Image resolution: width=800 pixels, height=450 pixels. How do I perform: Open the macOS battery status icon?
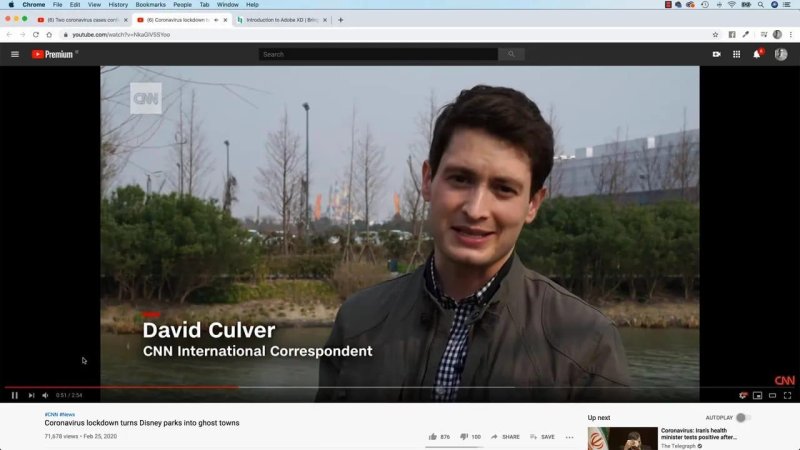[x=746, y=5]
